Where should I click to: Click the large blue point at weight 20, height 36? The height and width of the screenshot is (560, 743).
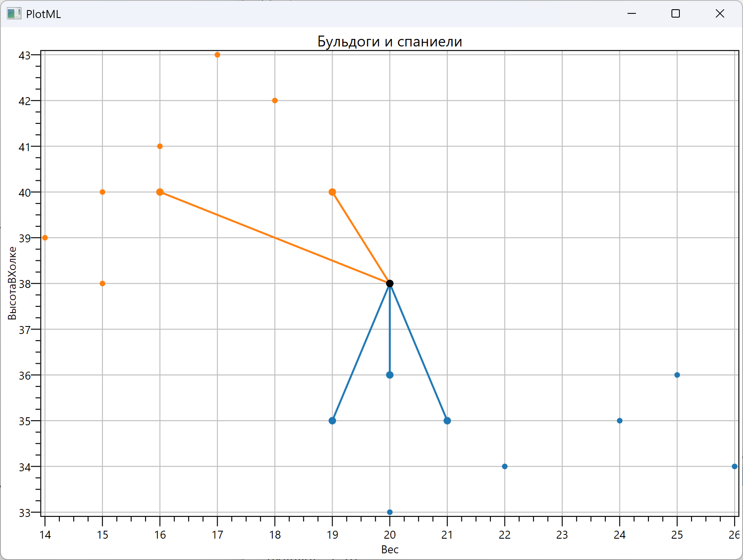[389, 375]
